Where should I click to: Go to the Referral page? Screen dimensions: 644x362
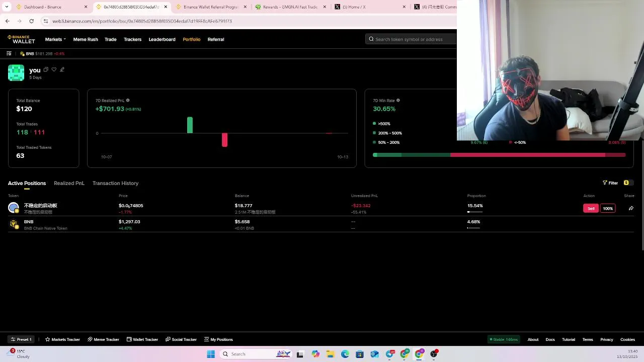click(x=216, y=39)
